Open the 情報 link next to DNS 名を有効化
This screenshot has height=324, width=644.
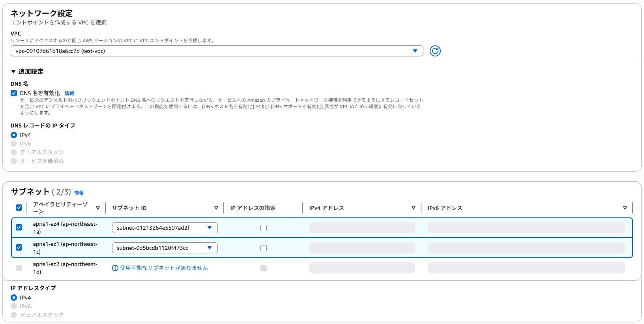click(69, 94)
